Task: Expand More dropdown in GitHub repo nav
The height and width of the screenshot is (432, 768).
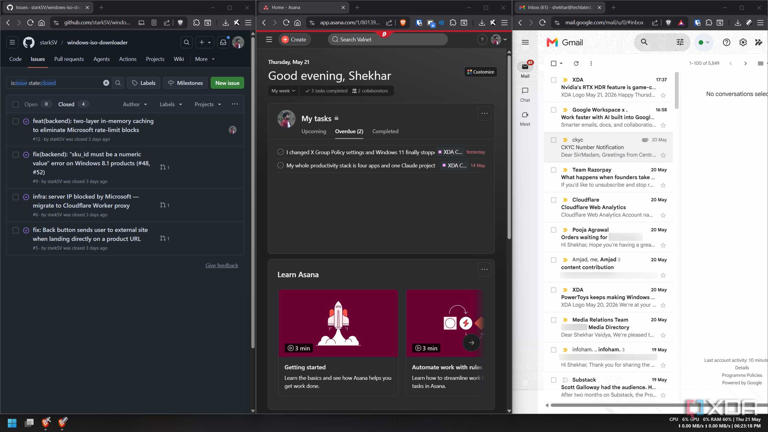Action: click(205, 59)
